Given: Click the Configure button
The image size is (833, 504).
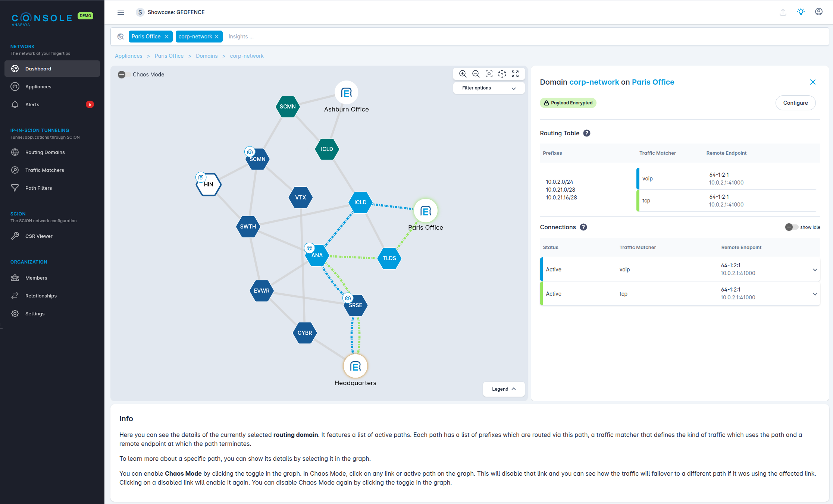Looking at the screenshot, I should tap(795, 103).
